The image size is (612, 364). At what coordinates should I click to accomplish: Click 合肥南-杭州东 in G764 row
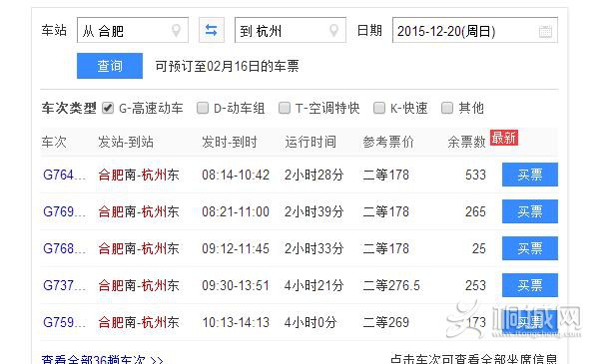click(139, 175)
